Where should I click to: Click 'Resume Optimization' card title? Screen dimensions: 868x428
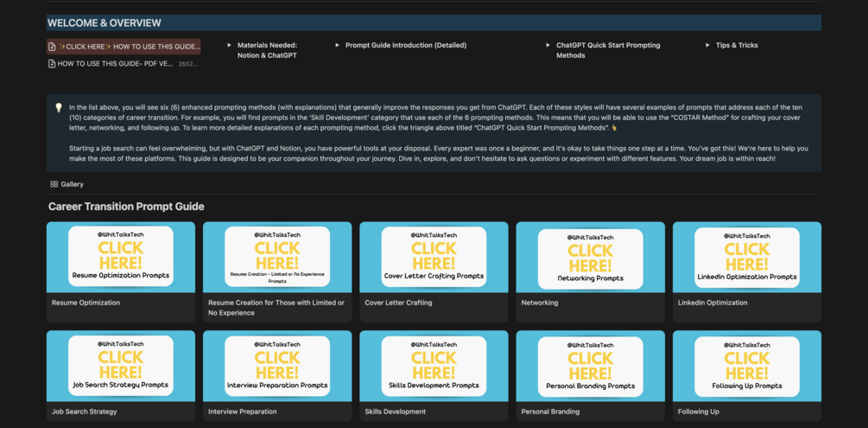(x=86, y=303)
